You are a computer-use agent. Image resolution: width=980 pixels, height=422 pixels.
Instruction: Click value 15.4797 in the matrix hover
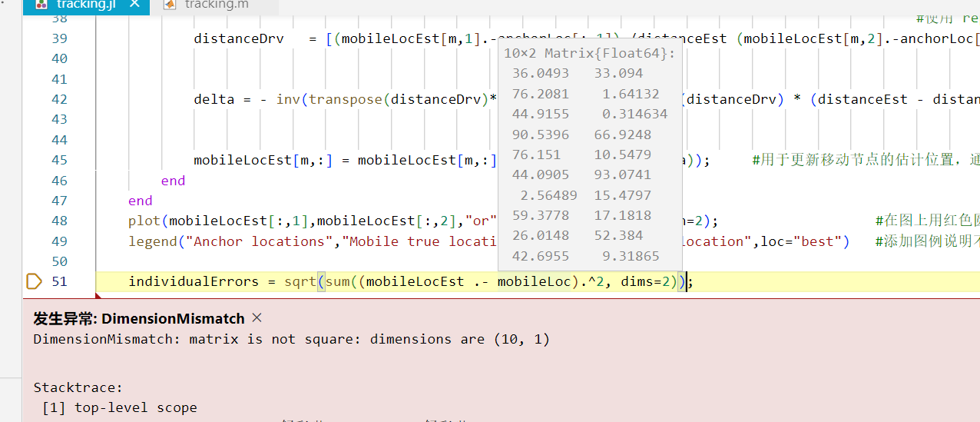click(x=623, y=195)
